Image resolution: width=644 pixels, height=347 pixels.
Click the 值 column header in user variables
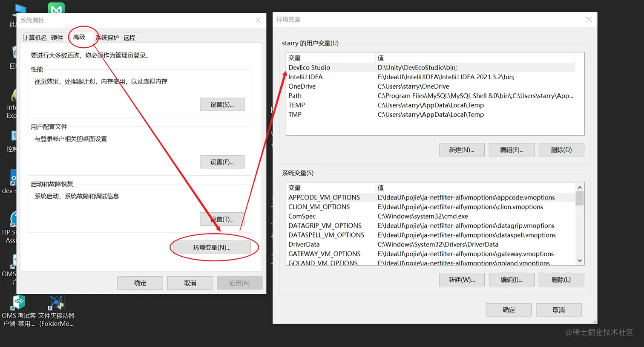(x=475, y=58)
